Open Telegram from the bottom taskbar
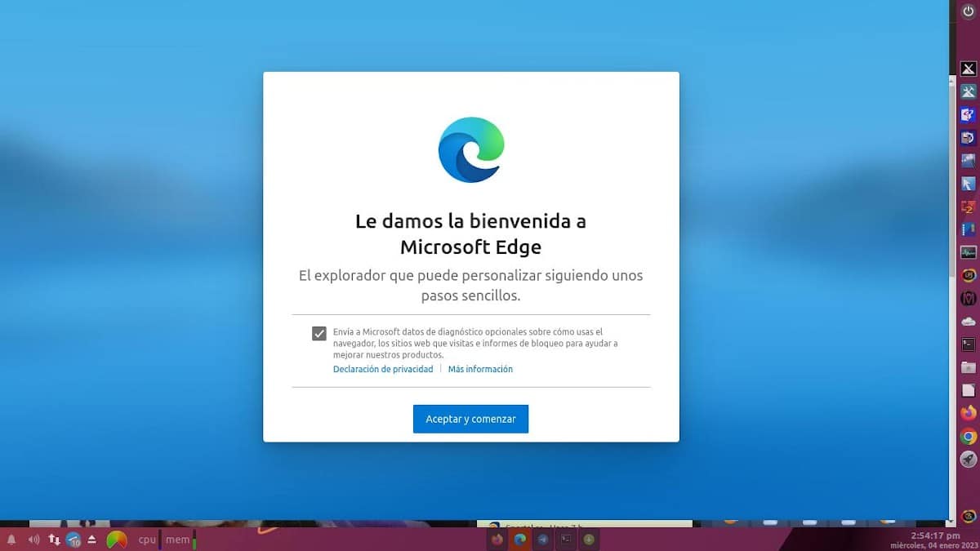This screenshot has height=551, width=980. (543, 540)
